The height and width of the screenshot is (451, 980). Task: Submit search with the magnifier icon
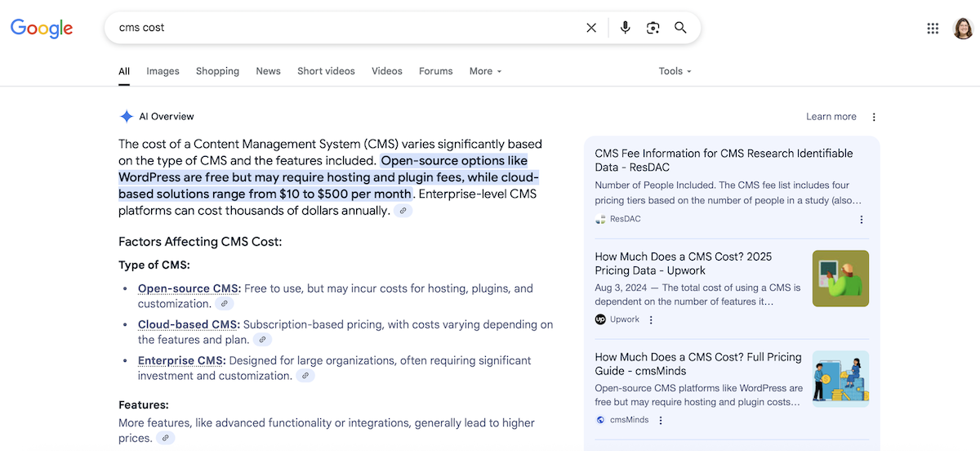pos(680,28)
